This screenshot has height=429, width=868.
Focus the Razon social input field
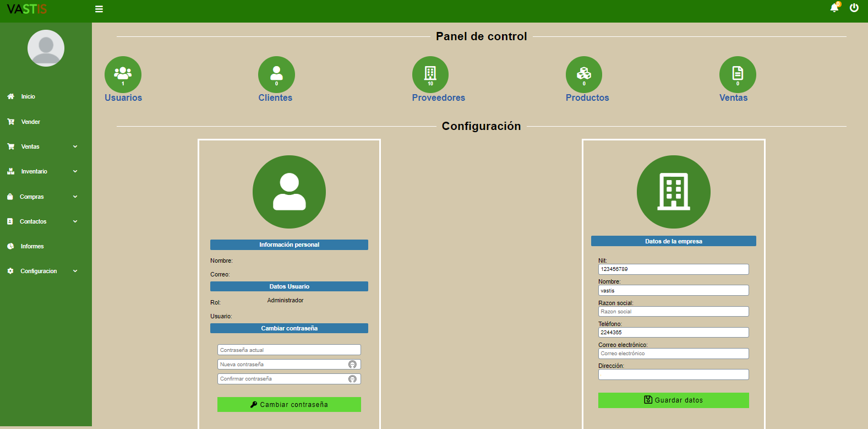click(674, 311)
